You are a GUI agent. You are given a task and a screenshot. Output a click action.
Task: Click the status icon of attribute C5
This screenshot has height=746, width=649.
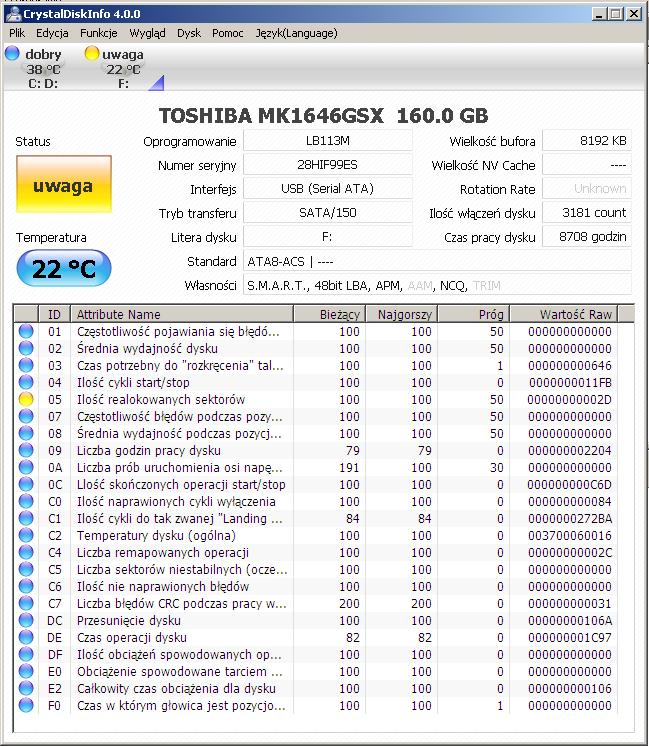(x=26, y=569)
